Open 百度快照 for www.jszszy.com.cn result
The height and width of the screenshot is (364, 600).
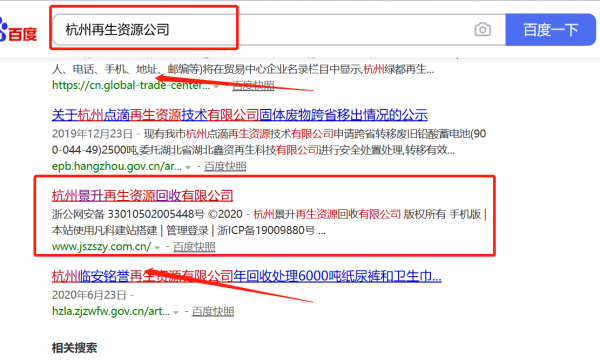coord(194,247)
